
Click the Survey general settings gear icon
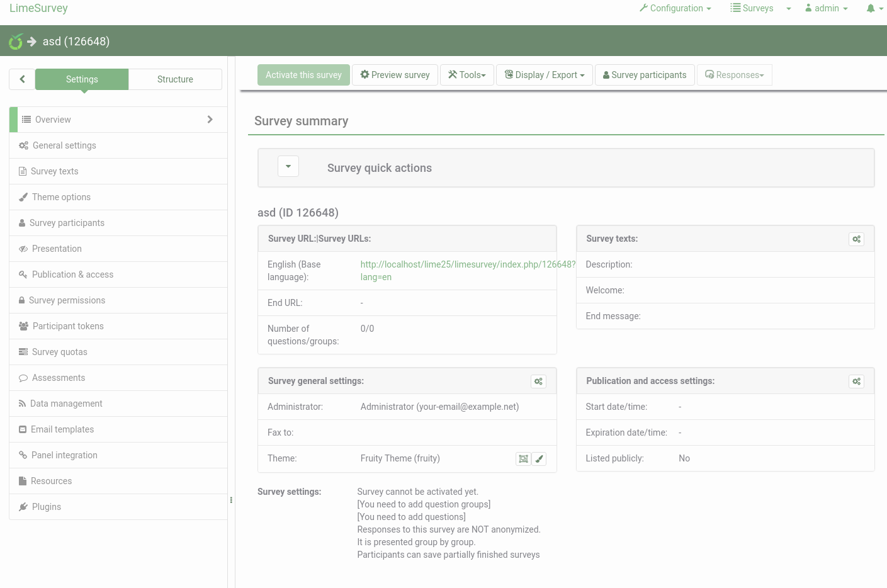[x=538, y=382]
